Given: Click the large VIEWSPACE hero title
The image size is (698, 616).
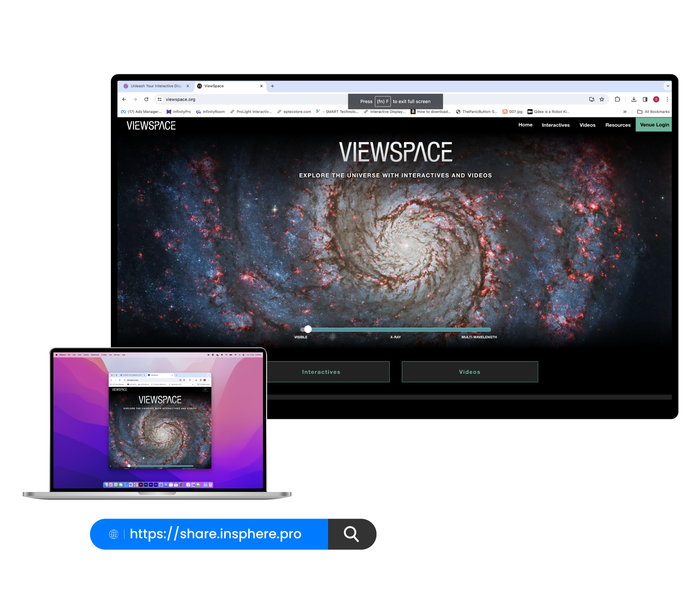Looking at the screenshot, I should (x=395, y=152).
